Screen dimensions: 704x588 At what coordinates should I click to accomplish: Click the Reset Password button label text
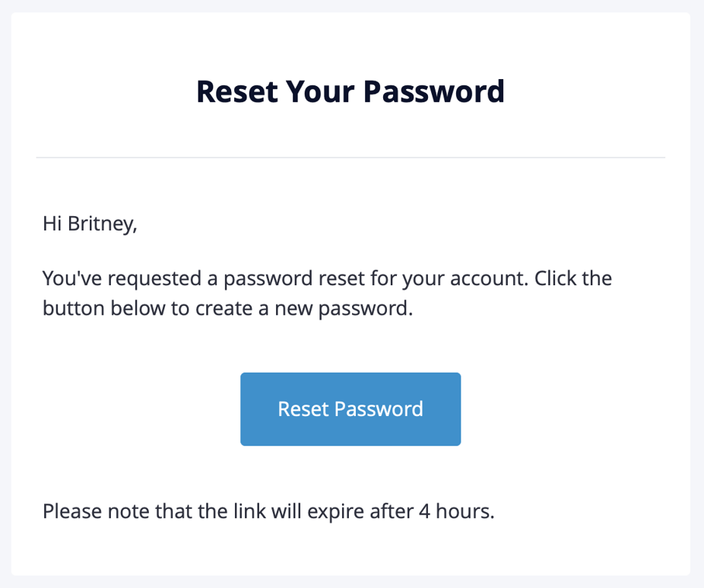click(350, 408)
